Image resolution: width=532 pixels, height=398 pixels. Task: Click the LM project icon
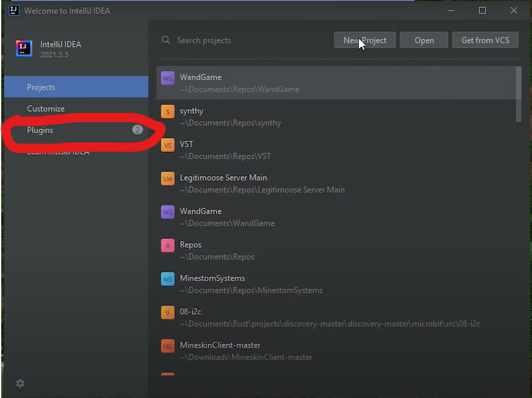(x=167, y=178)
